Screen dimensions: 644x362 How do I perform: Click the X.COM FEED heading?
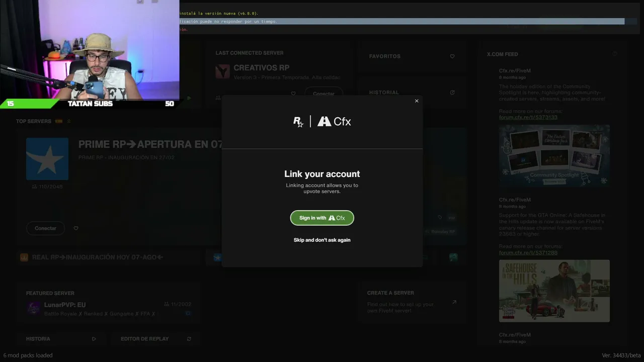502,54
